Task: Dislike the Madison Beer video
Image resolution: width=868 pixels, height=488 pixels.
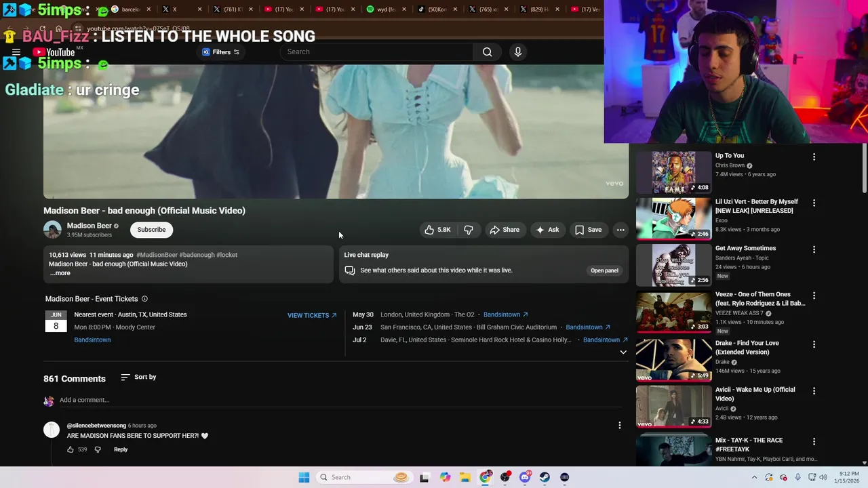Action: click(469, 230)
